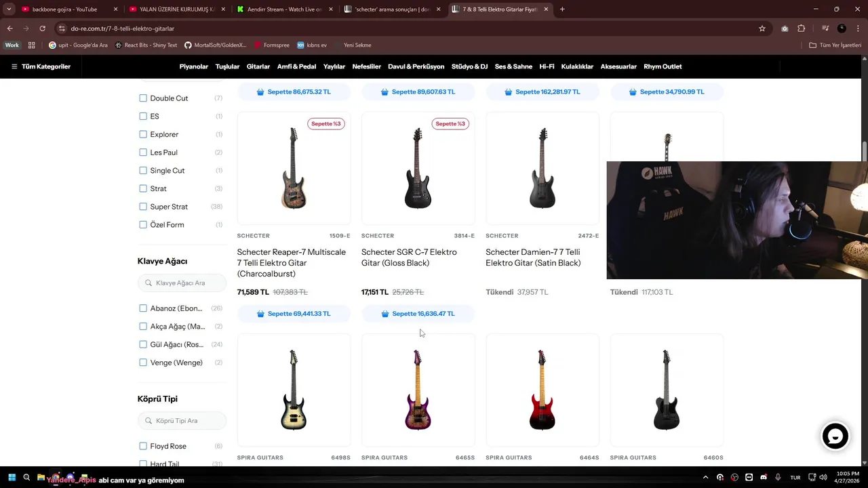
Task: Check the Floyd Rose bridge filter
Action: click(143, 446)
